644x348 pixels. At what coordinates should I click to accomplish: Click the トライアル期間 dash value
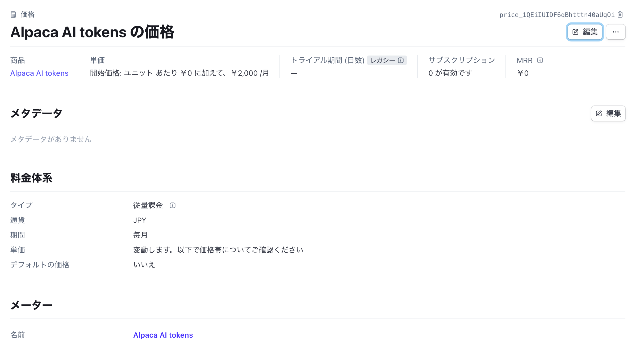point(294,73)
